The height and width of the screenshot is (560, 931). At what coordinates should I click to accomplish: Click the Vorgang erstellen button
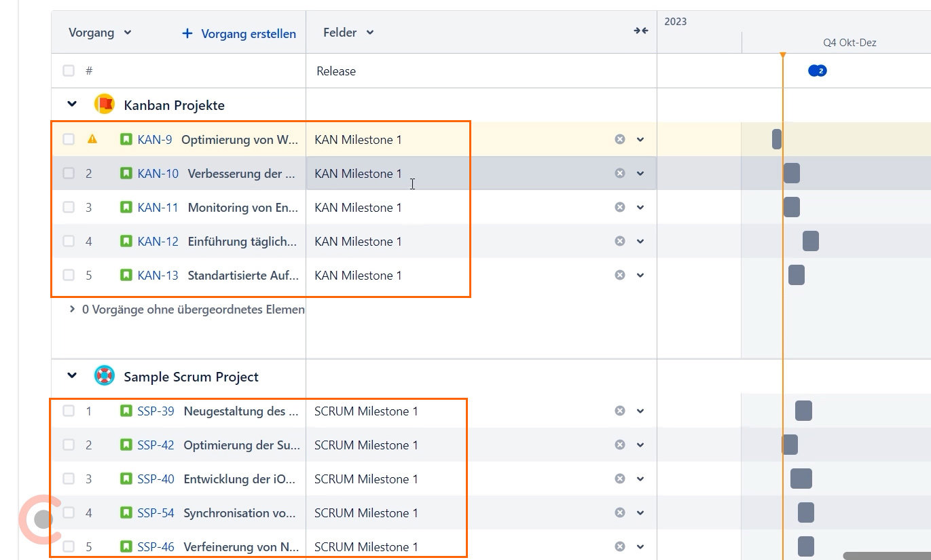(238, 33)
